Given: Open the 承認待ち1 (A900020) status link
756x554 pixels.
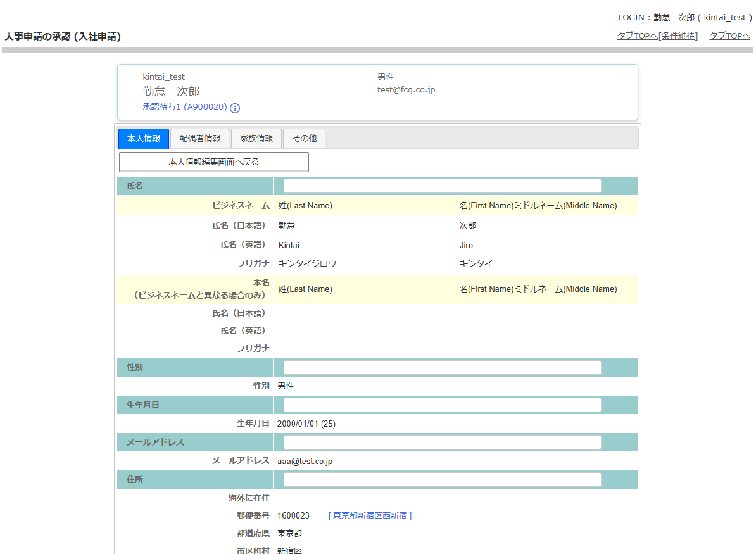Looking at the screenshot, I should pos(184,107).
